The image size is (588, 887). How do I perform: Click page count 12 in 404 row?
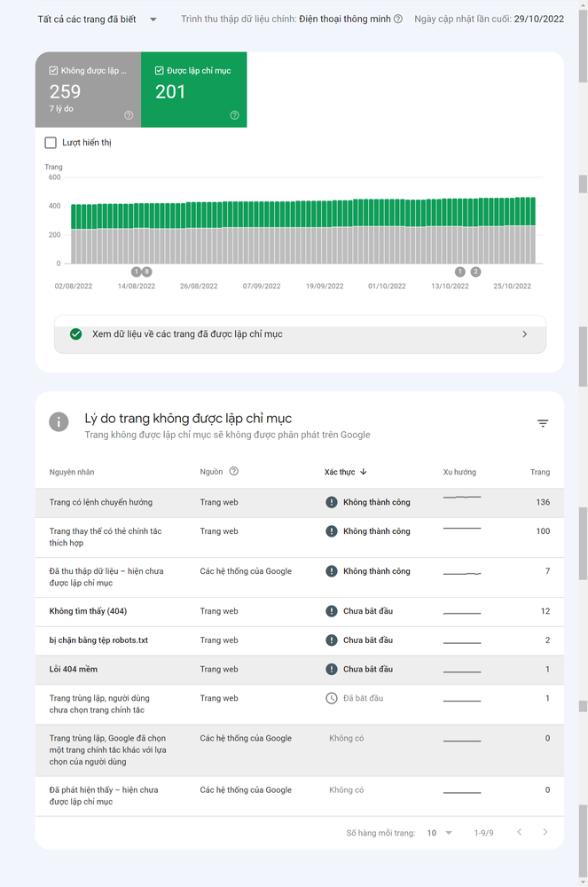pyautogui.click(x=545, y=611)
